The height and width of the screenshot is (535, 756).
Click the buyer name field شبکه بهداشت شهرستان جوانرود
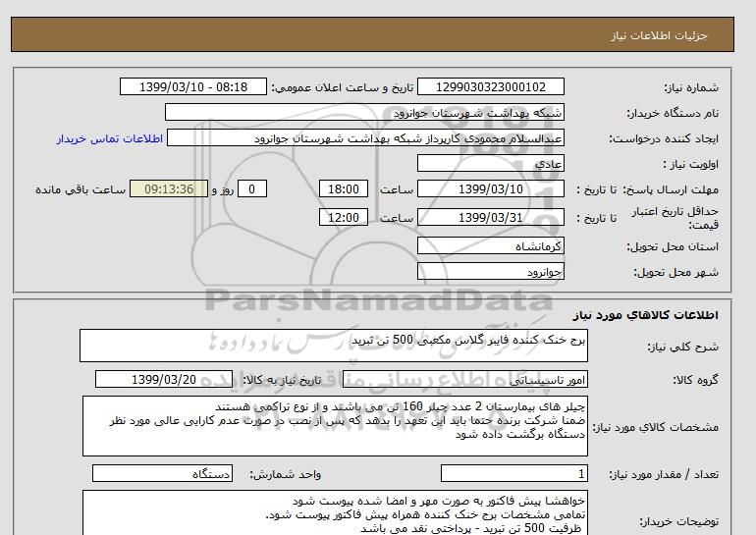364,112
